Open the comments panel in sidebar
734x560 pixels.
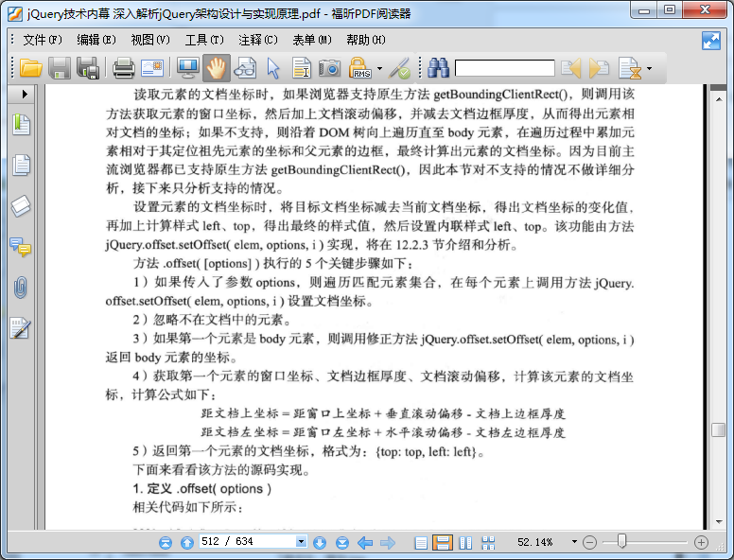(x=21, y=247)
